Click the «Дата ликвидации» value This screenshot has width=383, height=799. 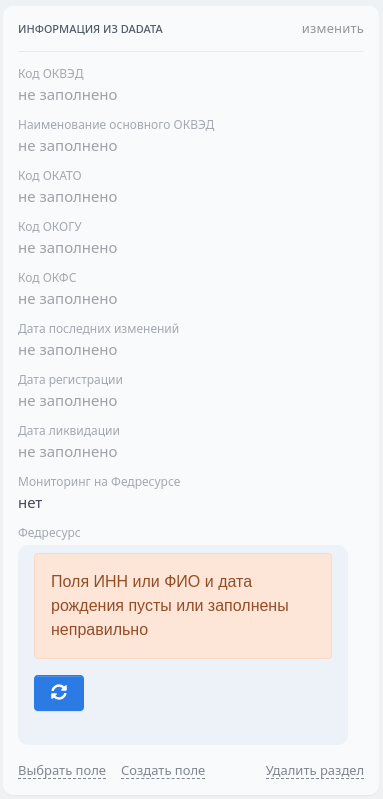coord(68,452)
